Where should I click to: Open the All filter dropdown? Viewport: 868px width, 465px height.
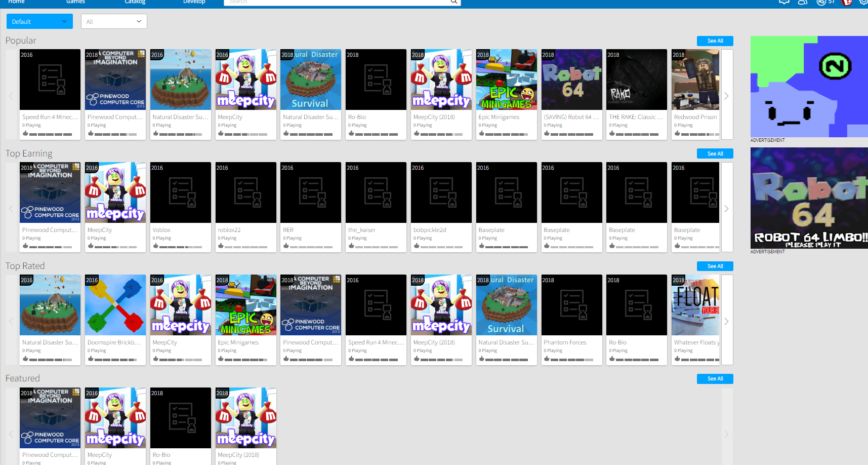point(114,21)
